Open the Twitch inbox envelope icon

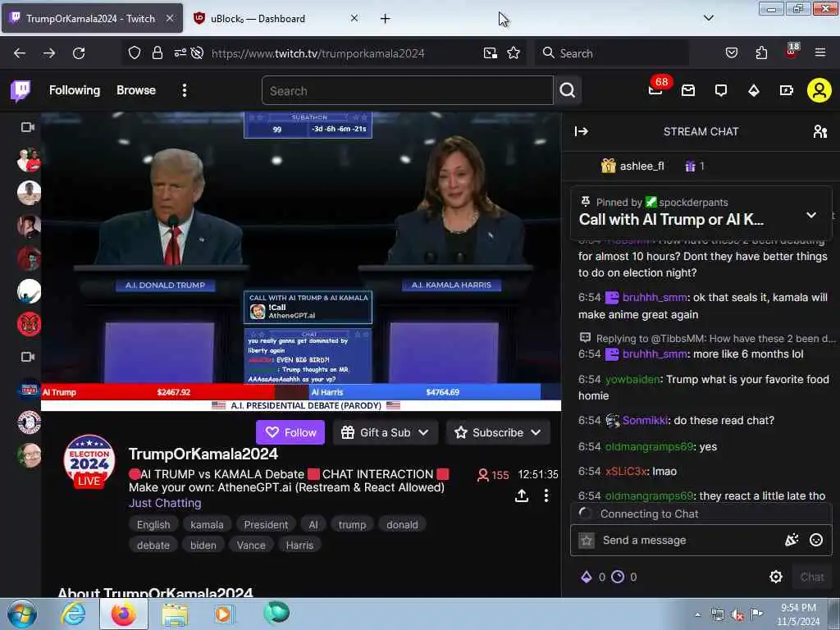[688, 90]
